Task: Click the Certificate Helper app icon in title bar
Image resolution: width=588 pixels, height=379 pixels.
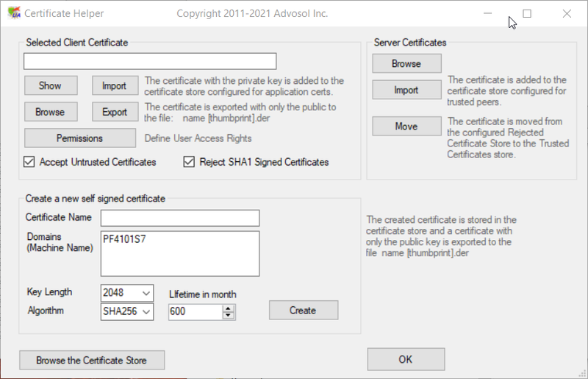Action: (12, 13)
